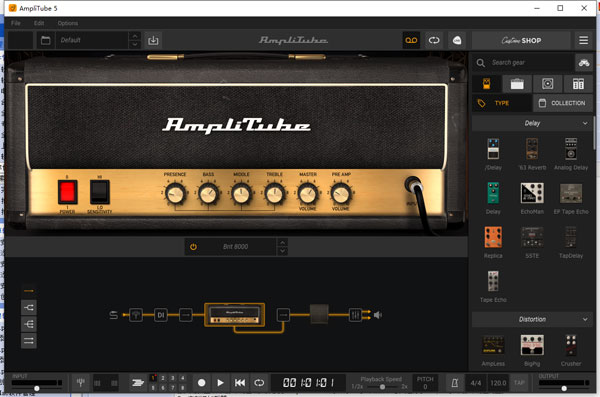
Task: Select previous preset with up arrow
Action: point(135,36)
